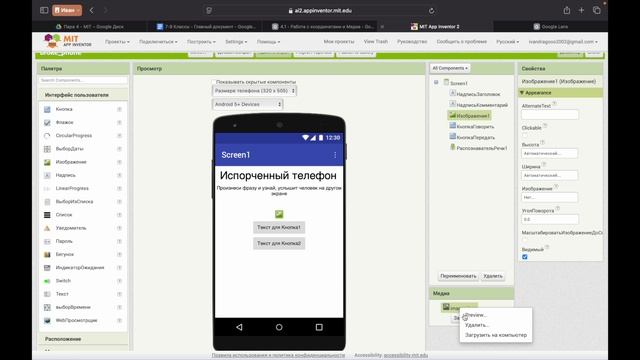The height and width of the screenshot is (360, 640).
Task: Tap the Android recents square on phone preview
Action: pyautogui.click(x=319, y=327)
